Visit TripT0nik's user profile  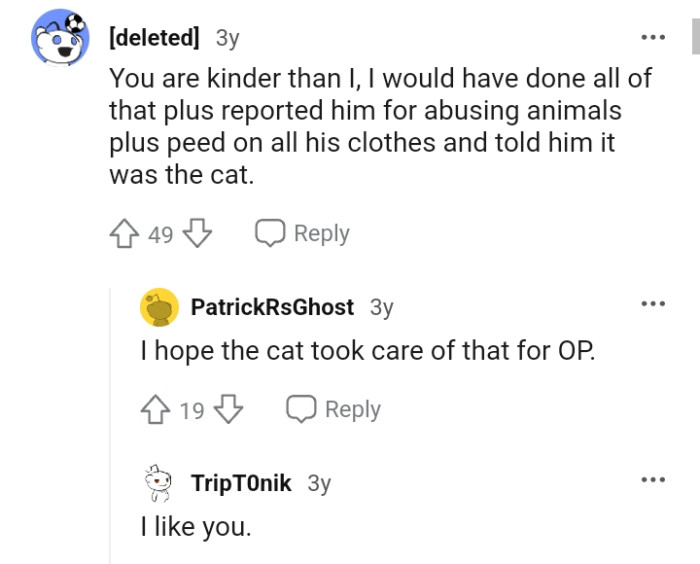241,484
